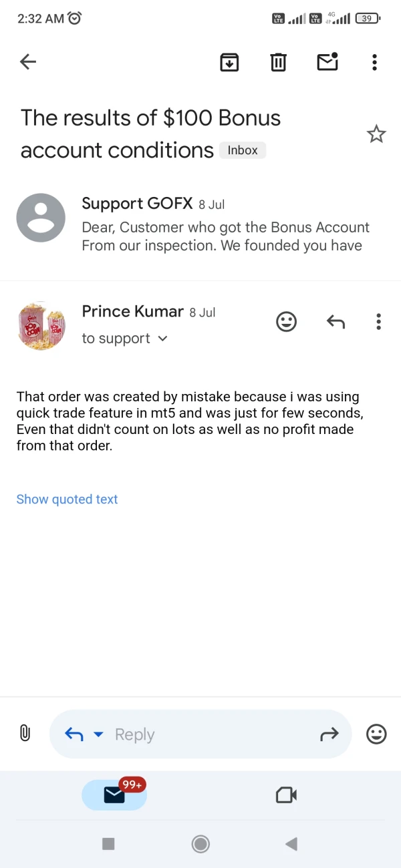
Task: Reply to Prince Kumar's message
Action: pyautogui.click(x=336, y=322)
